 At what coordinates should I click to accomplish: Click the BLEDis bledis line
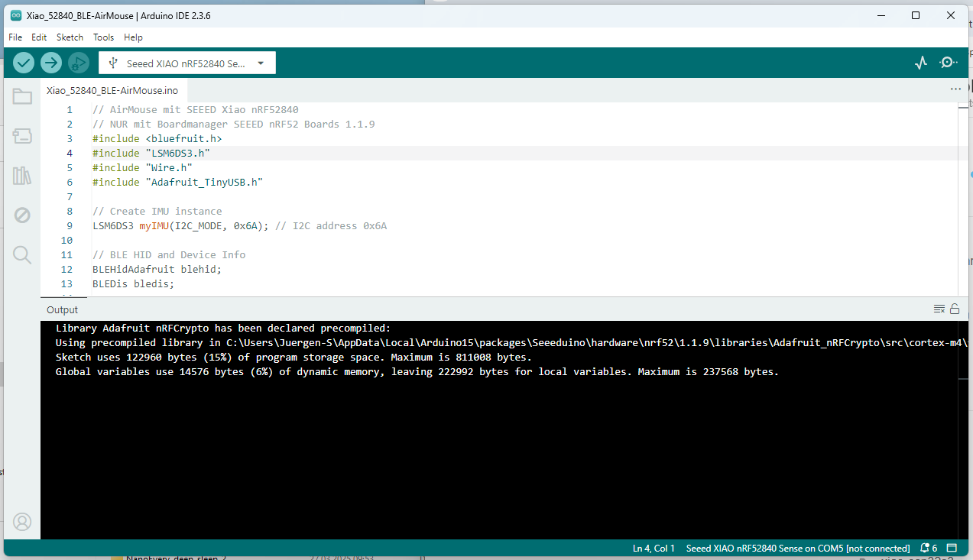pyautogui.click(x=134, y=284)
